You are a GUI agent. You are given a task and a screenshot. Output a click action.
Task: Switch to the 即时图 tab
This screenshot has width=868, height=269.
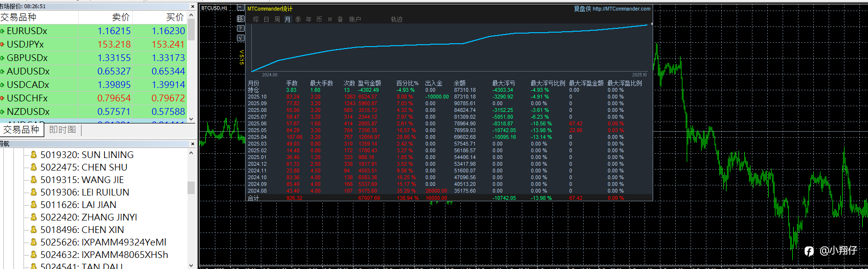pos(62,130)
